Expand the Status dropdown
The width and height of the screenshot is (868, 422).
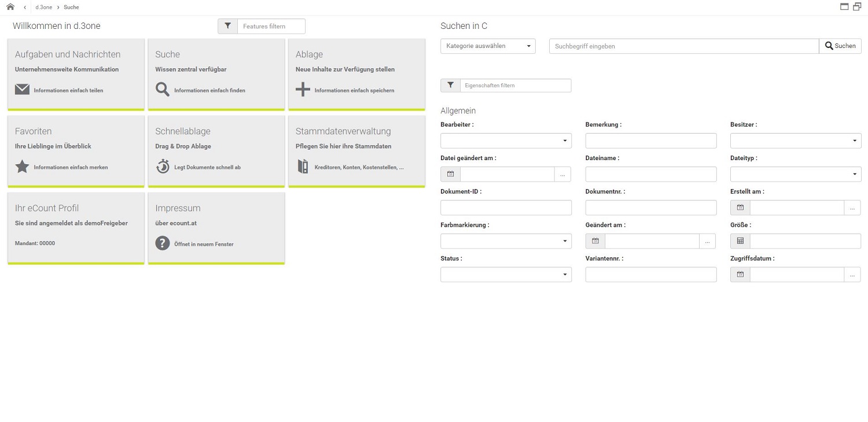coord(506,275)
